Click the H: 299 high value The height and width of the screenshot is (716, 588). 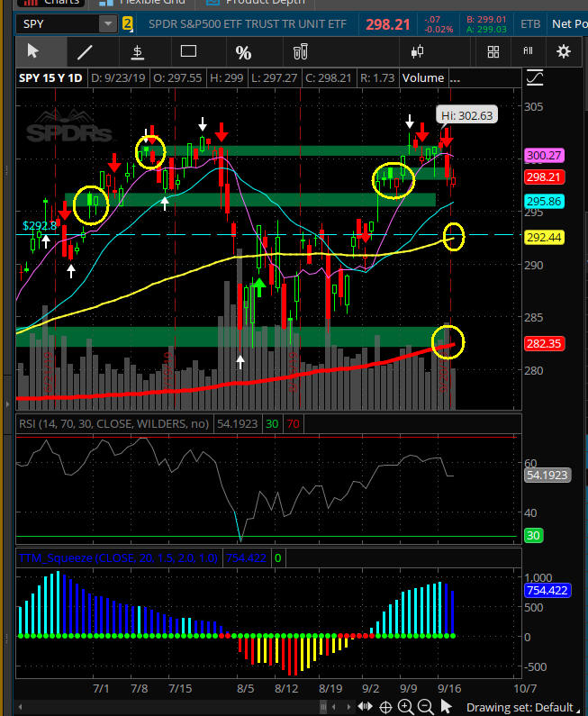(226, 78)
